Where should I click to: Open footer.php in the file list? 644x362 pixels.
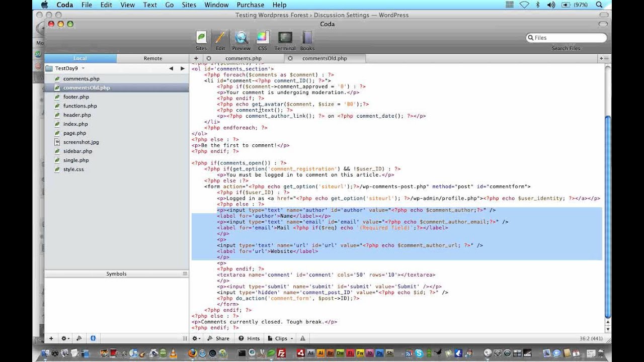point(76,97)
